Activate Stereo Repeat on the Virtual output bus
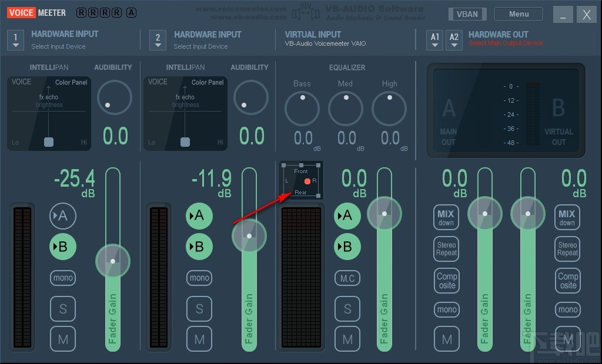 tap(567, 249)
